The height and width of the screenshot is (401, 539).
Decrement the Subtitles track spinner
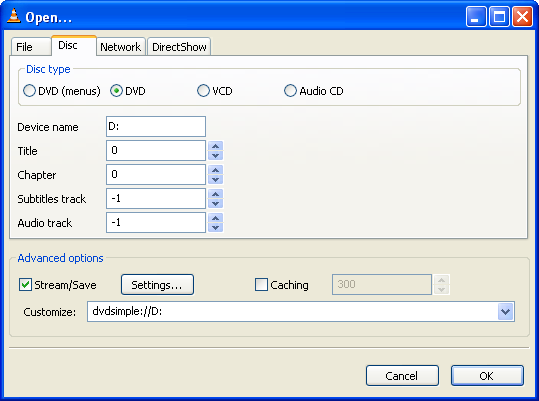(216, 203)
